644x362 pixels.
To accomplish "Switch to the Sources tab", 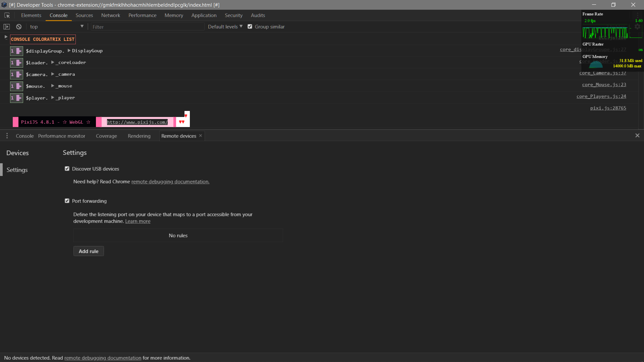I will point(84,15).
